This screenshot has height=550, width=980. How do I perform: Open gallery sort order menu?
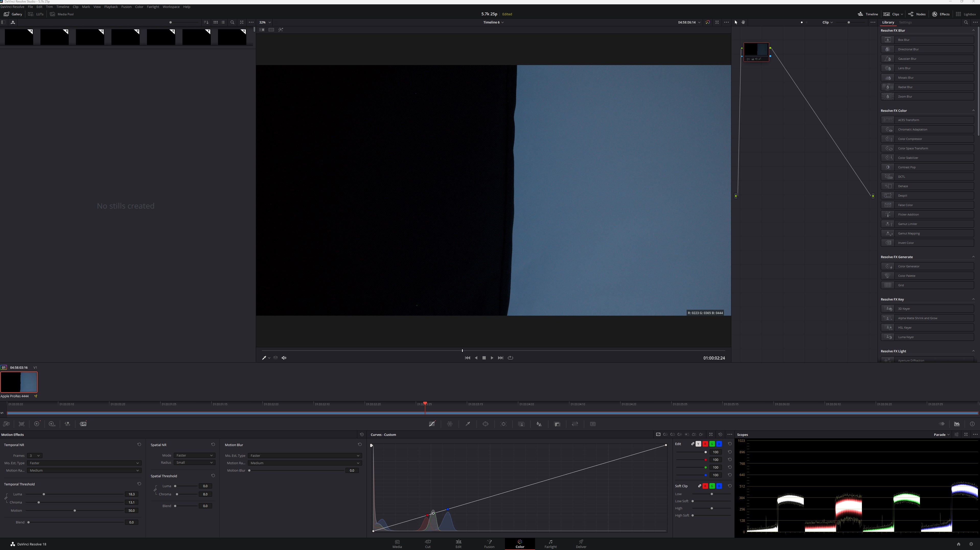(206, 22)
